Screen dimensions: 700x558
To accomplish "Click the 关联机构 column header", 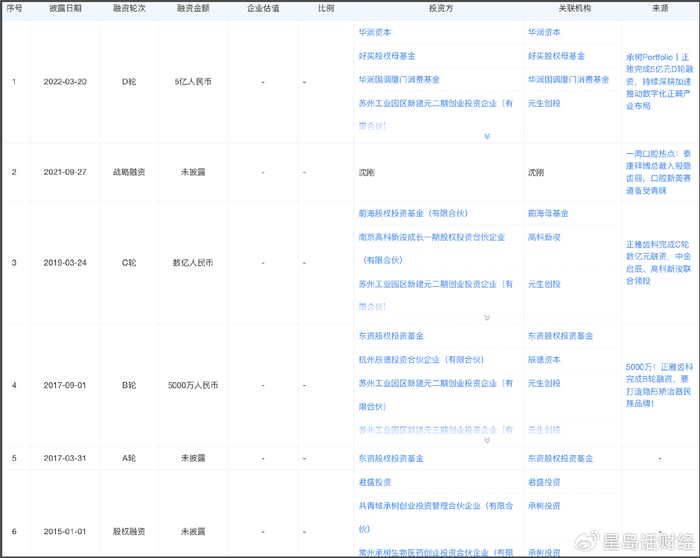I will (x=575, y=8).
